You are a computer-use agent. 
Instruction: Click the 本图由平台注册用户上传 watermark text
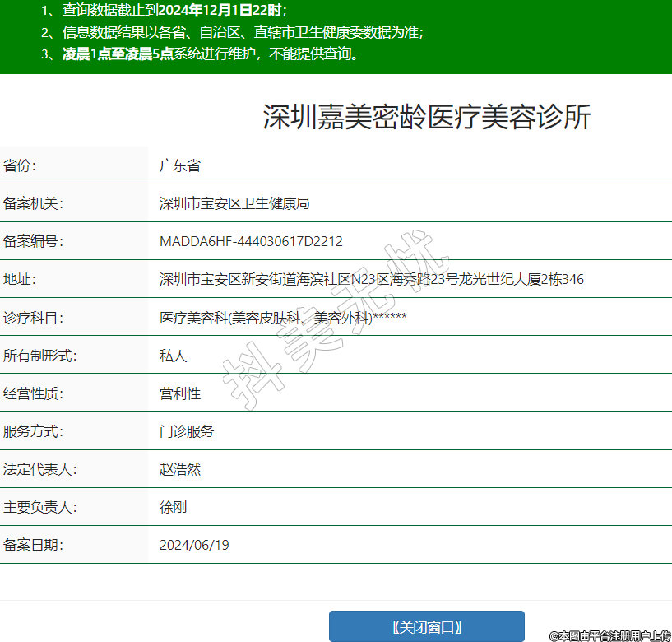click(610, 635)
